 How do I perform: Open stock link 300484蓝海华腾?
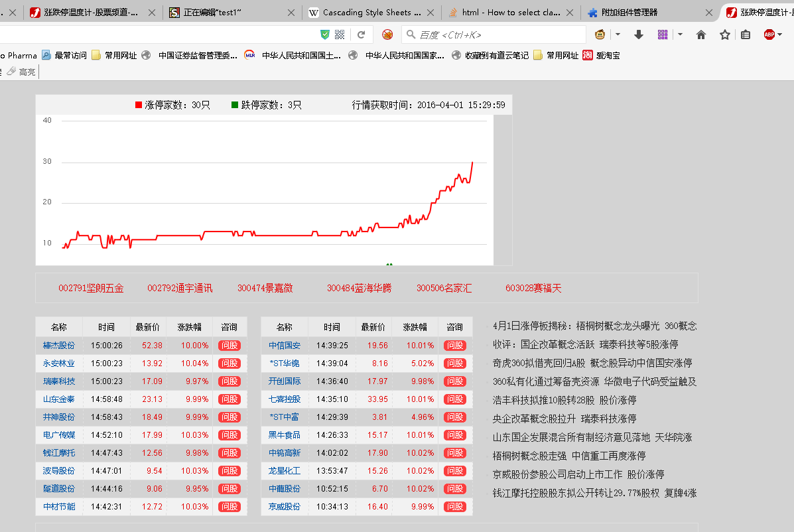coord(359,288)
